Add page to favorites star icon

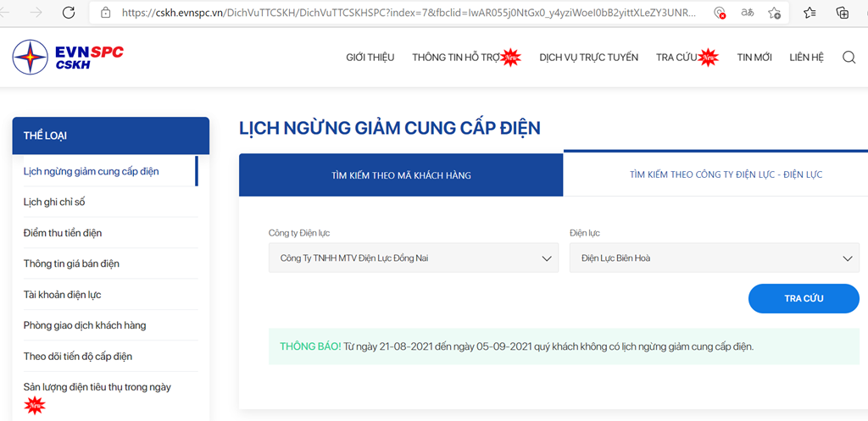(775, 13)
